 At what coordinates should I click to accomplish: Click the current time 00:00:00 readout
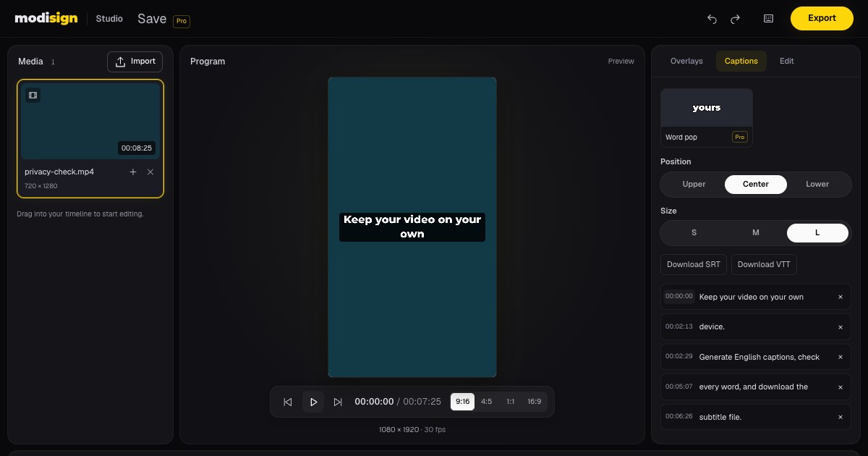374,402
